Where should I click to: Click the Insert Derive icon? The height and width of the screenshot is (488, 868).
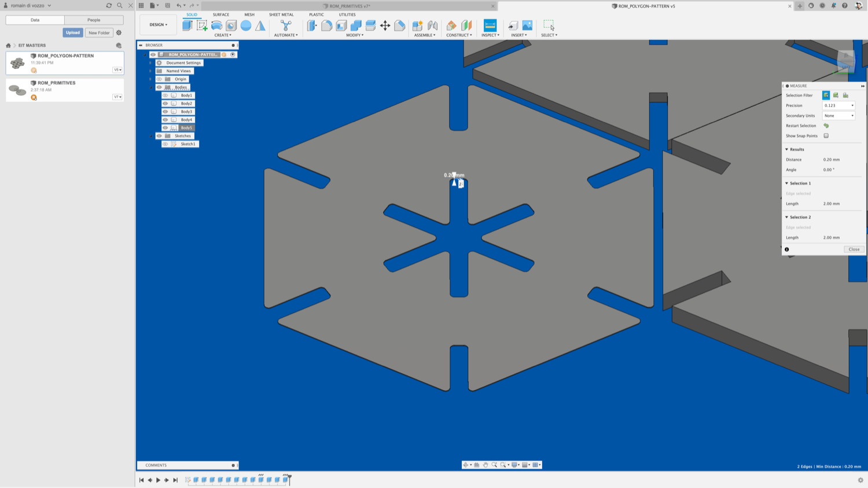pyautogui.click(x=513, y=25)
